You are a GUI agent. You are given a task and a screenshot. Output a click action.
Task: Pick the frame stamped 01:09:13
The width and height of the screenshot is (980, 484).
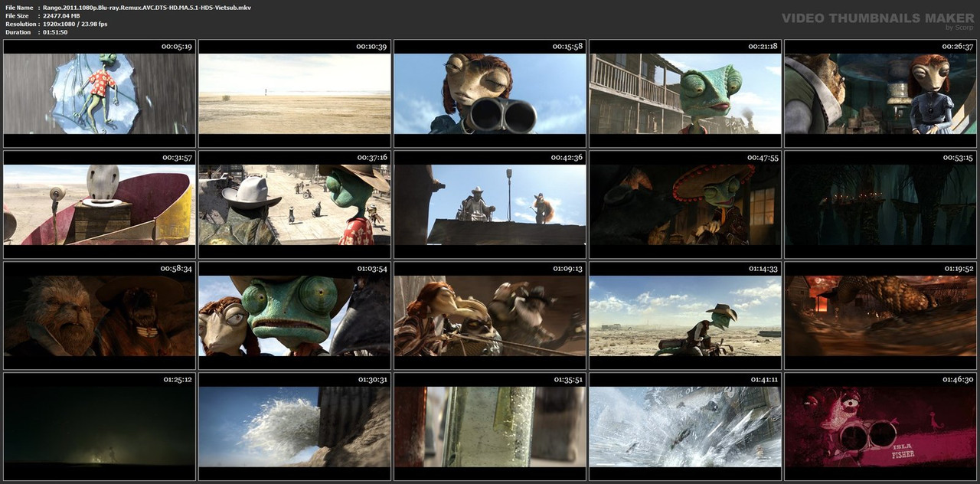[x=490, y=316]
